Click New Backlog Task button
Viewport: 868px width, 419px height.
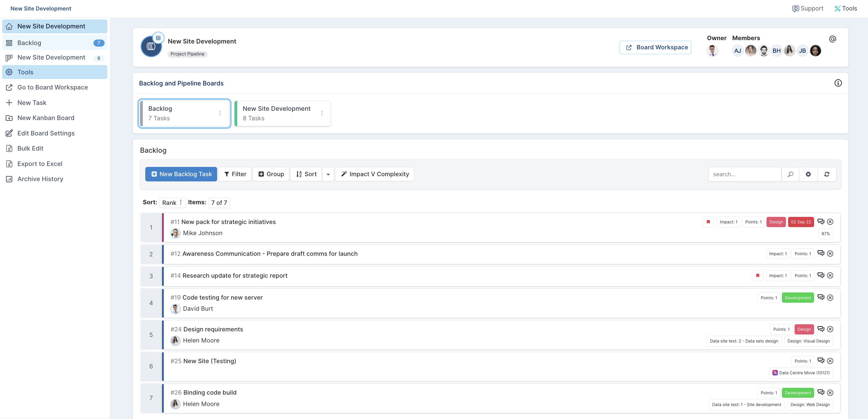181,174
